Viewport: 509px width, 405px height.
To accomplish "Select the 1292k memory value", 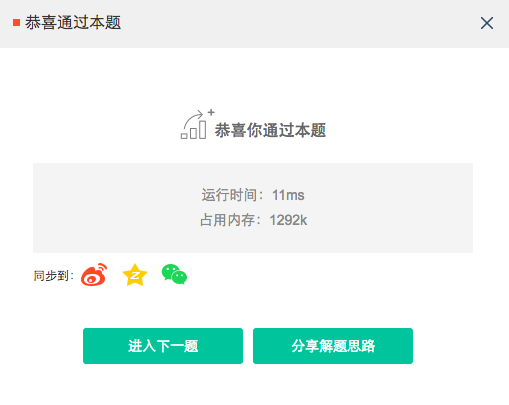I will click(x=288, y=220).
